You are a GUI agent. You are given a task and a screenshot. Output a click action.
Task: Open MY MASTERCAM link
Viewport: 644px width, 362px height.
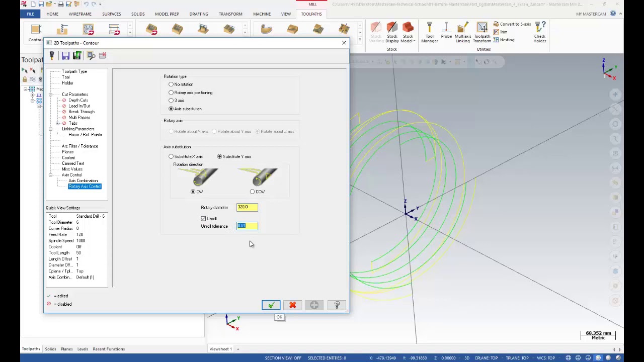(591, 14)
